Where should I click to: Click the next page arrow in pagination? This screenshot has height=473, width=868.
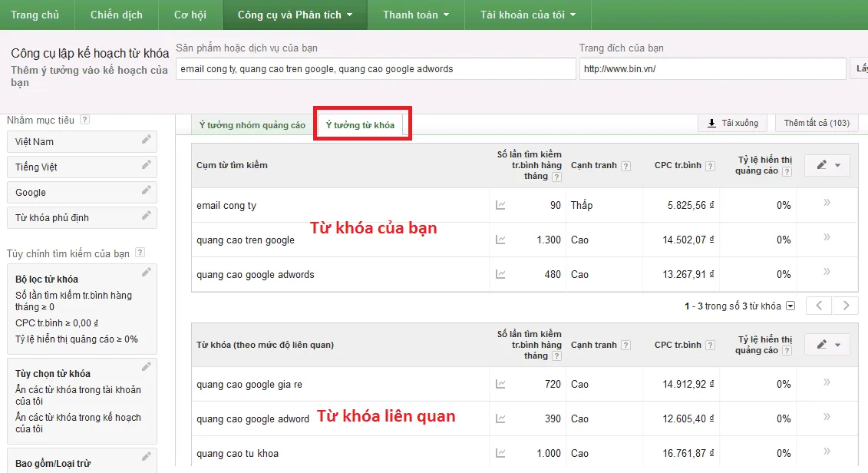pos(845,305)
